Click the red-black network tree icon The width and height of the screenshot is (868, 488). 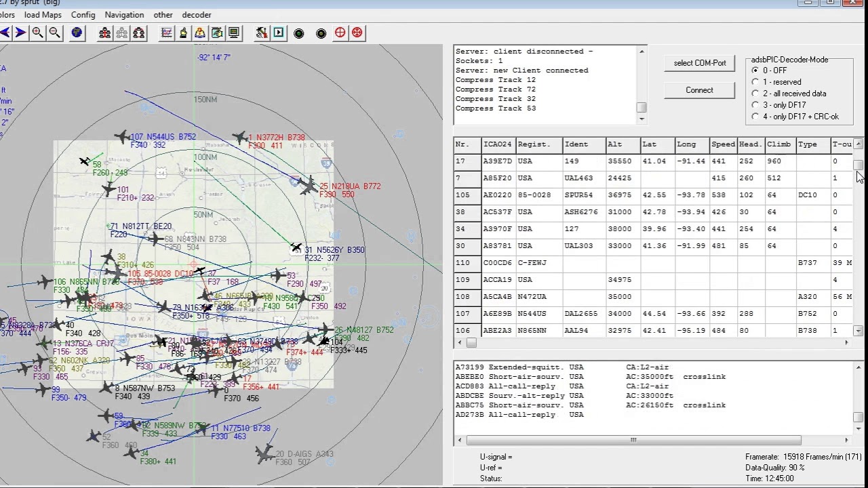point(104,33)
